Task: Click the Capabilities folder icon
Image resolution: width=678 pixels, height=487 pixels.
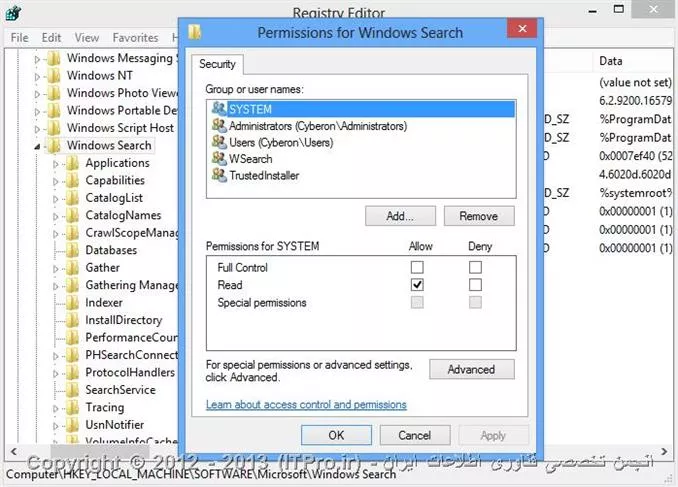Action: (x=72, y=181)
